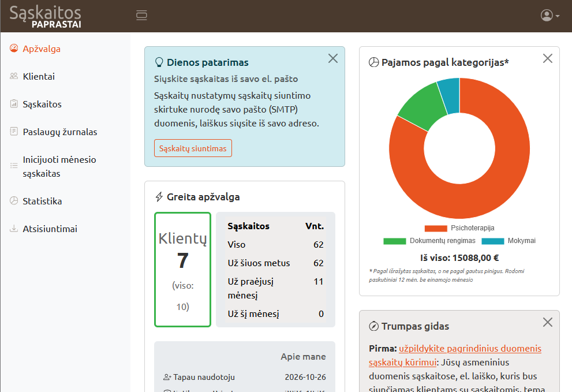Click the value 0 for Už šį mėnesį

coord(321,314)
